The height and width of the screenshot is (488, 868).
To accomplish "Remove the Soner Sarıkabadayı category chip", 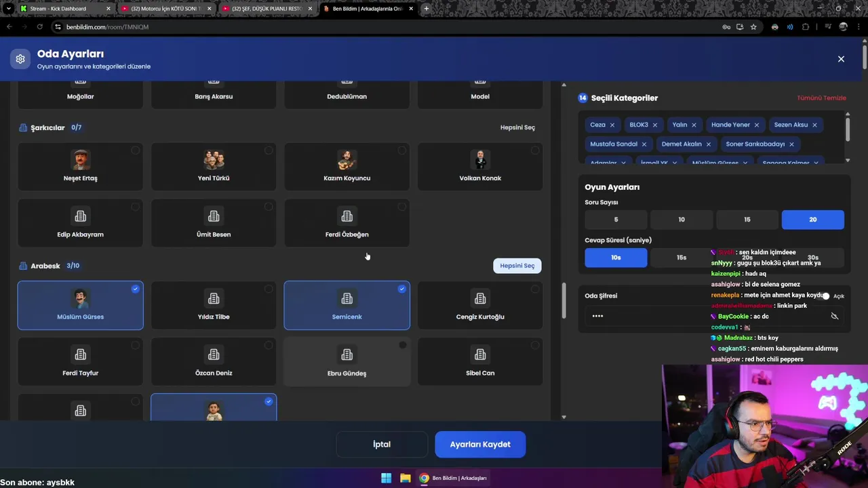I will [x=791, y=144].
